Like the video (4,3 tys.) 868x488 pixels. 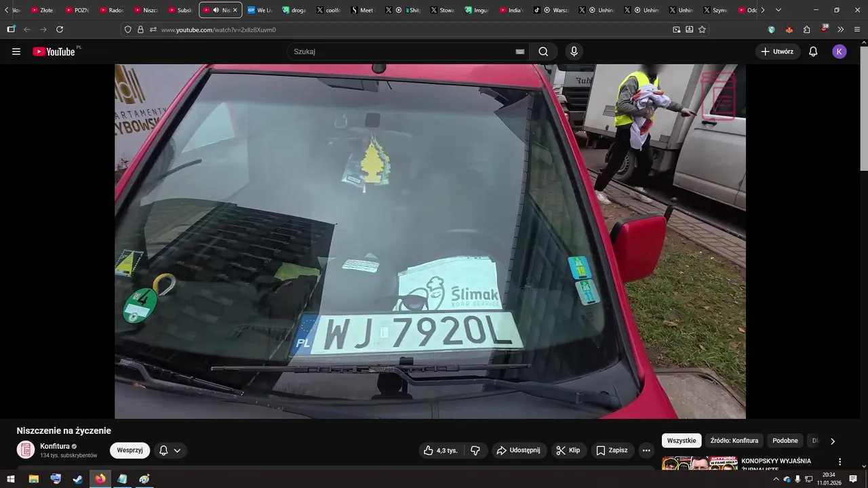click(x=440, y=450)
